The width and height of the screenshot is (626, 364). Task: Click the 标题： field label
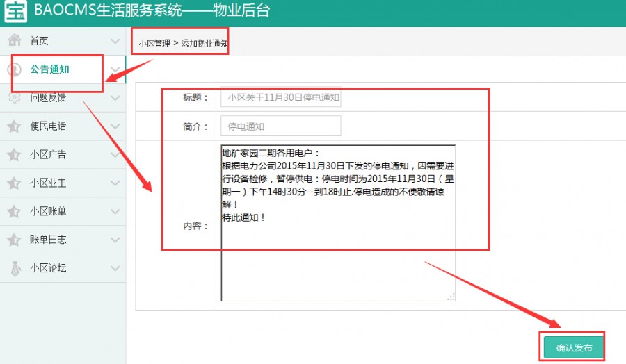tap(195, 97)
